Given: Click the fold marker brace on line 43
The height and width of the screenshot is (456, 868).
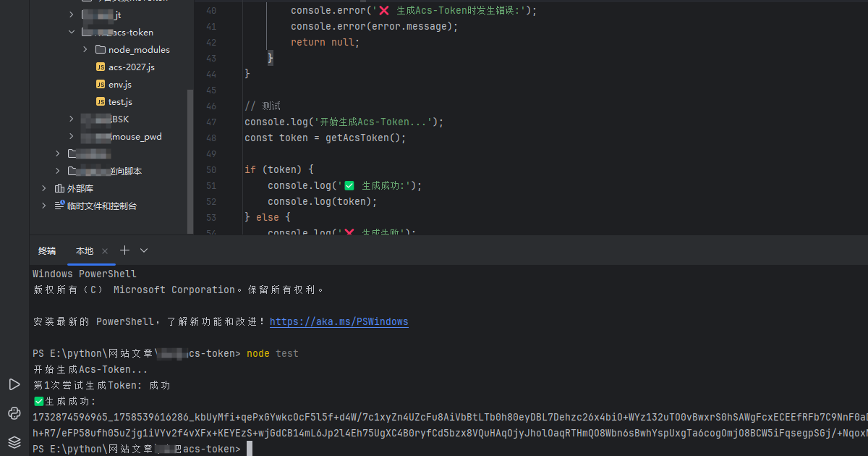Looking at the screenshot, I should click(271, 58).
